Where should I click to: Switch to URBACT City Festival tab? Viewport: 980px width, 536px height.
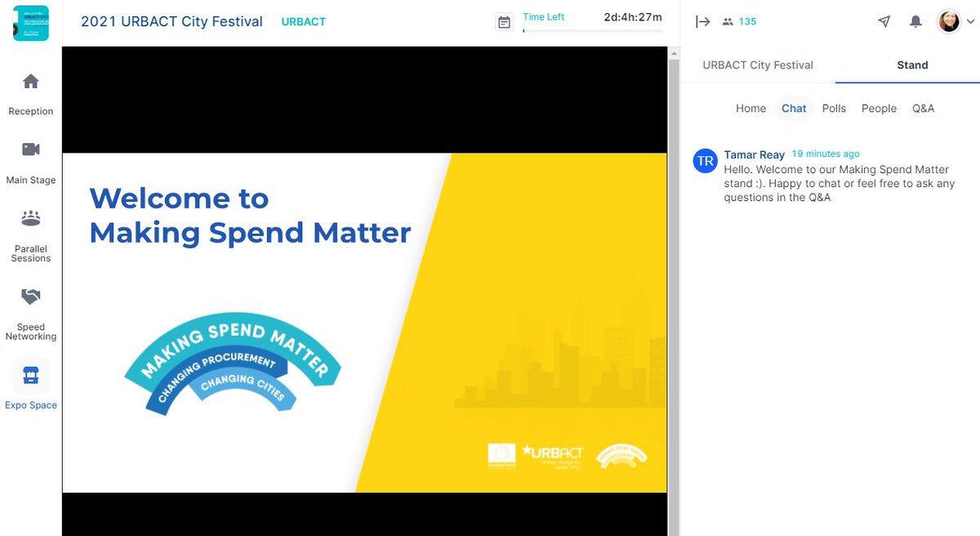click(x=758, y=65)
